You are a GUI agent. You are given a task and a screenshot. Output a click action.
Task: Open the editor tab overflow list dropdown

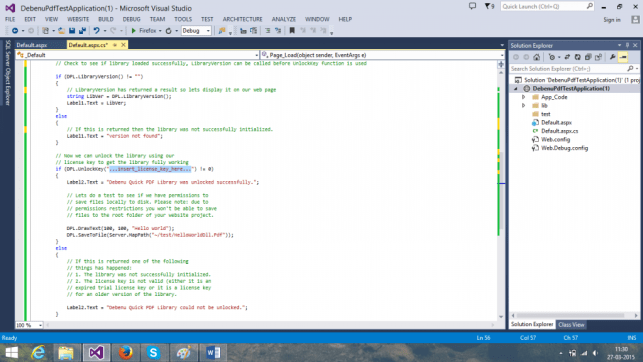point(502,45)
